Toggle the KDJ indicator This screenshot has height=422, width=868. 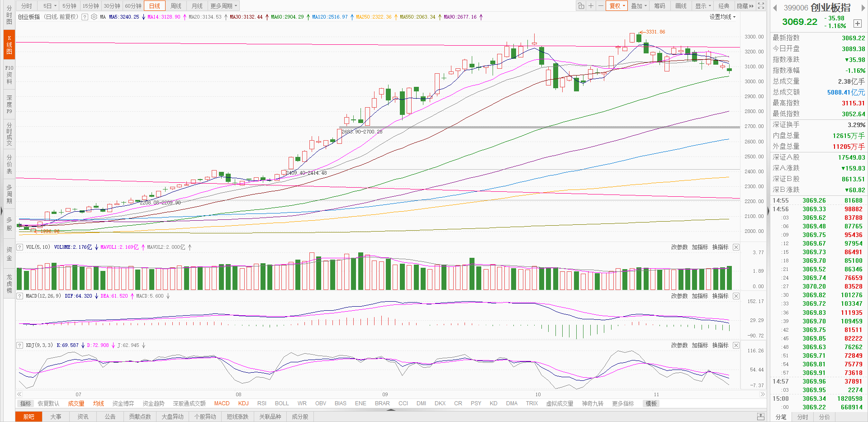[243, 403]
